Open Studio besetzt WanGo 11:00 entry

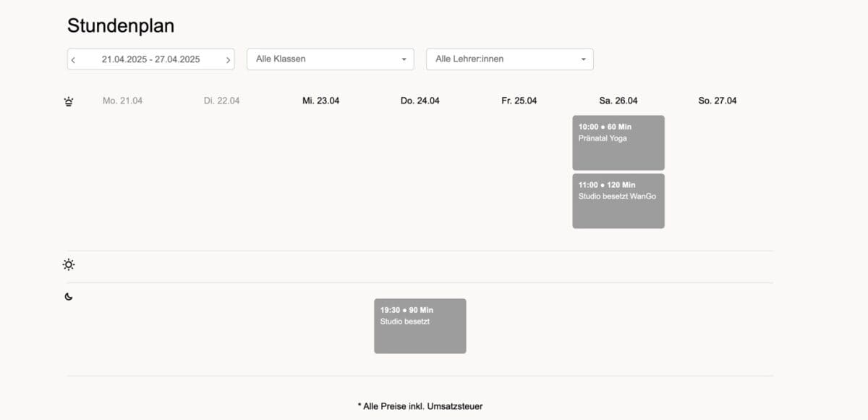tap(618, 201)
